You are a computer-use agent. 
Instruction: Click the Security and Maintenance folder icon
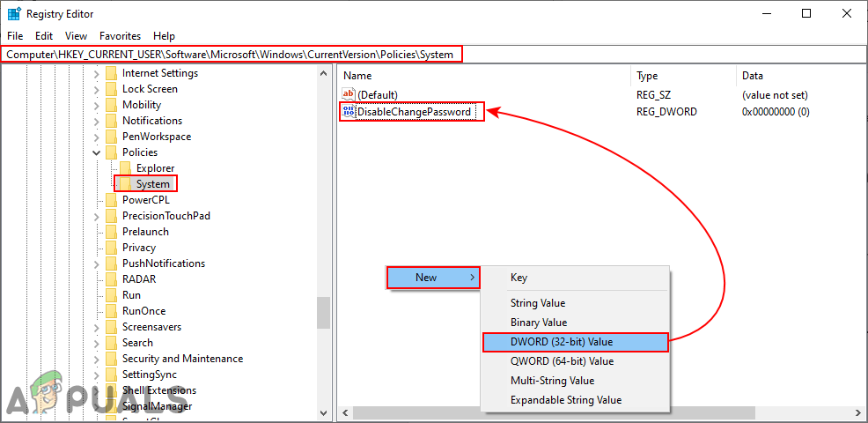[111, 359]
